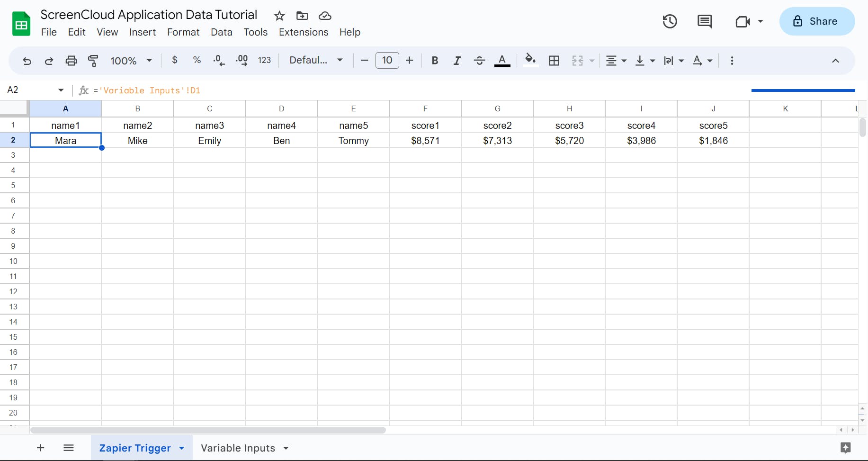The width and height of the screenshot is (868, 461).
Task: Toggle strikethrough formatting
Action: click(479, 61)
